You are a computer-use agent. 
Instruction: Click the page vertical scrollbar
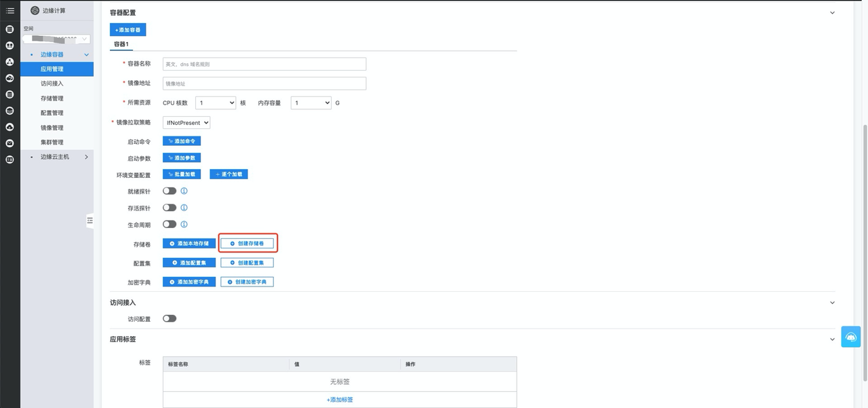click(x=864, y=253)
